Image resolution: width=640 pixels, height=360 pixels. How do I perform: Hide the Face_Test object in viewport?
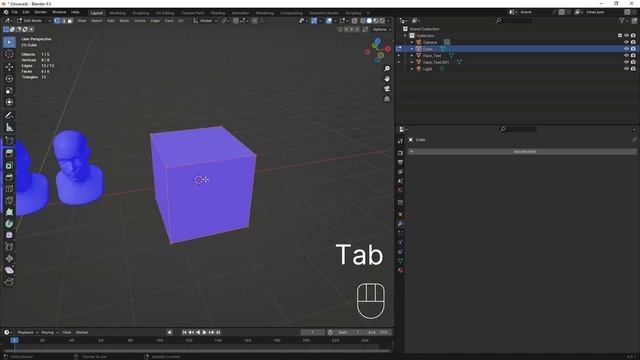(626, 56)
